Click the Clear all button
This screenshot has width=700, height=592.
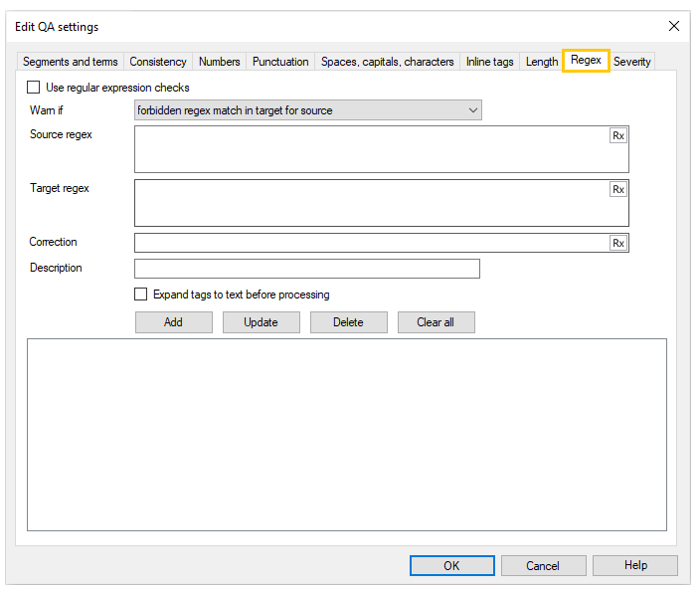(437, 322)
